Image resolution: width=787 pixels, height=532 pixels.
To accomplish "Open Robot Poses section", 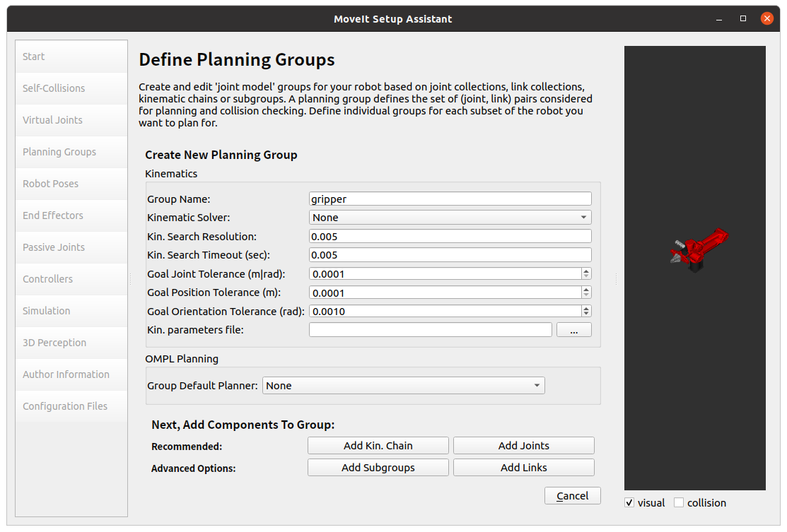I will [71, 184].
